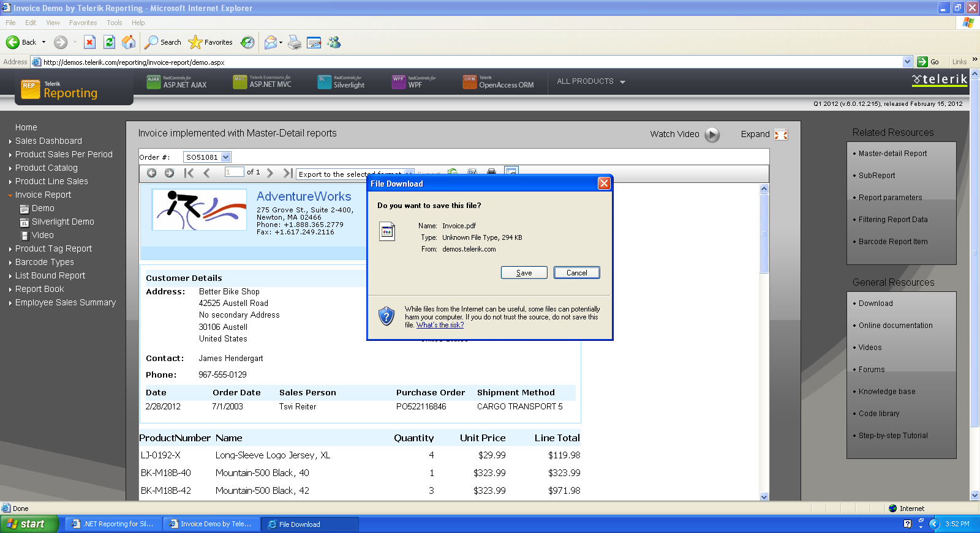Viewport: 980px width, 533px height.
Task: Click the IE Forward arrow icon
Action: pos(60,42)
